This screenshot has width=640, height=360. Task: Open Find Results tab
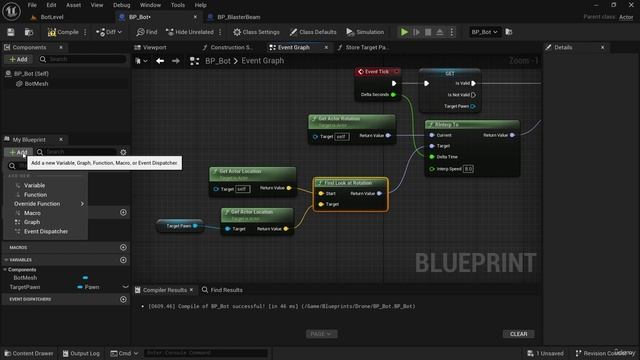222,290
